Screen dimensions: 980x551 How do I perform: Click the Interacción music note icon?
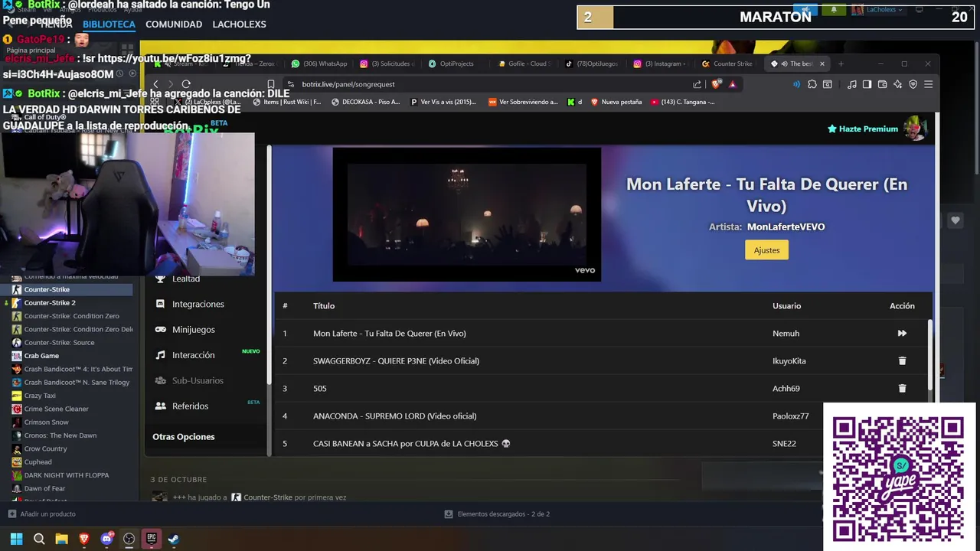tap(160, 355)
